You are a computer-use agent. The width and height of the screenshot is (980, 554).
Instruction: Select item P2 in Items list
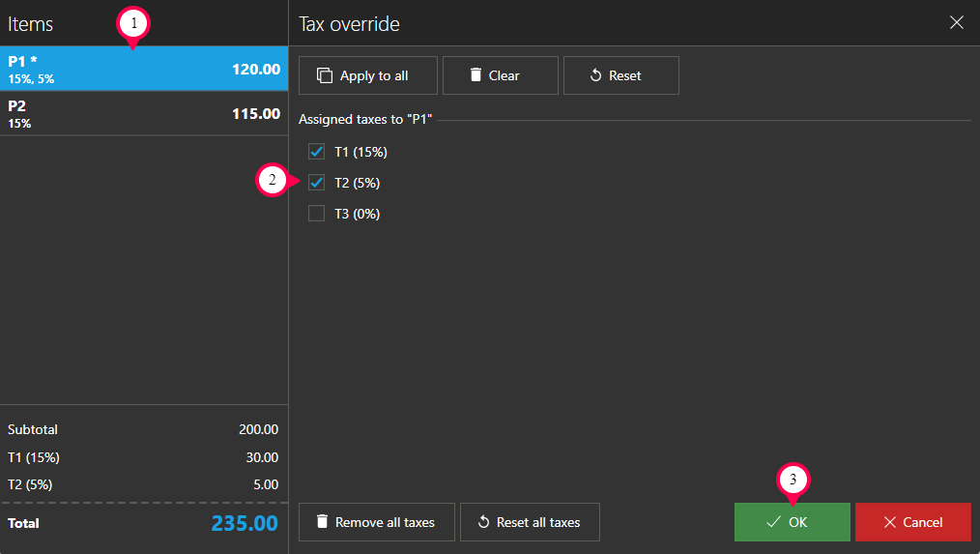click(144, 113)
